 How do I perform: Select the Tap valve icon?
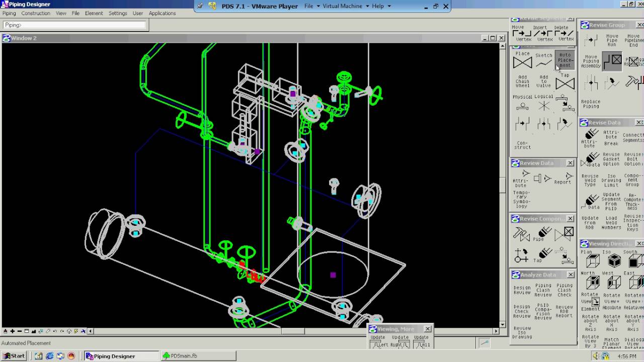565,83
